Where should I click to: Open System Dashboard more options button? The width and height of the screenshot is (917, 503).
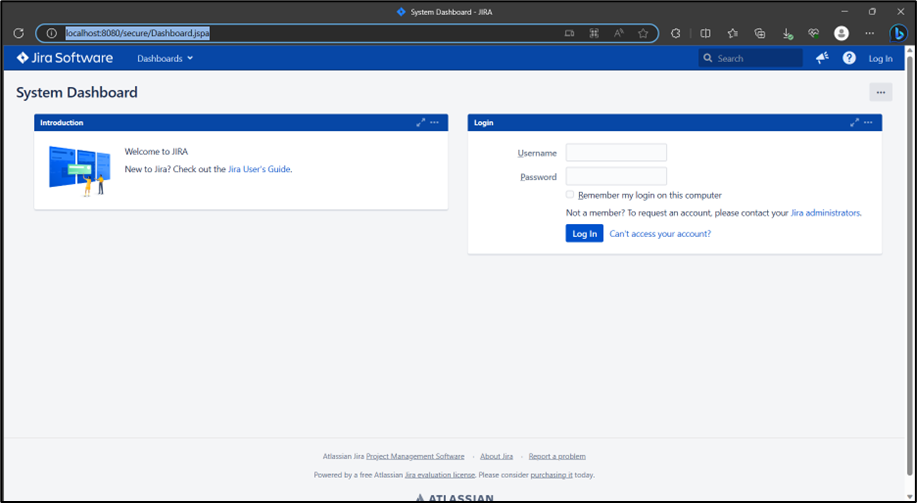point(881,92)
